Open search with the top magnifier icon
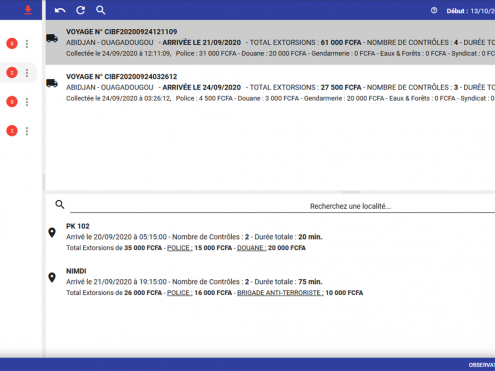This screenshot has height=371, width=495. (x=101, y=10)
